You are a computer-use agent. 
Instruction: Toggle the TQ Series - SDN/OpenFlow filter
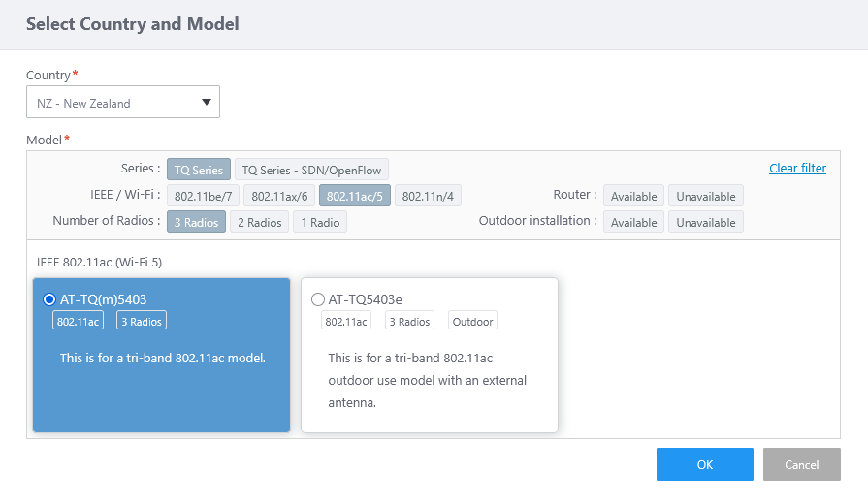click(x=311, y=170)
